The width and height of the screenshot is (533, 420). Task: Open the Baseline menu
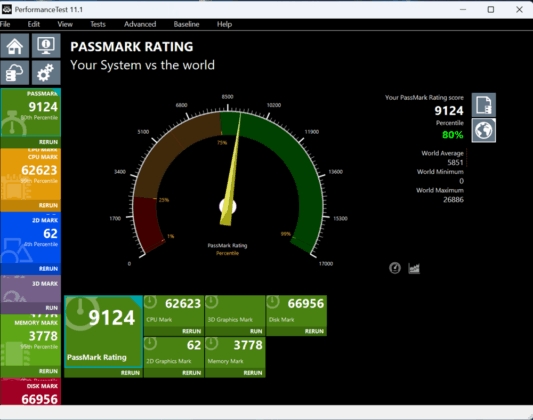187,24
